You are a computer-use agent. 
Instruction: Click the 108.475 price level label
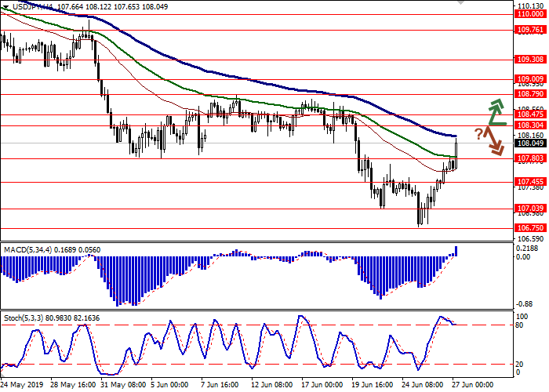click(x=530, y=114)
